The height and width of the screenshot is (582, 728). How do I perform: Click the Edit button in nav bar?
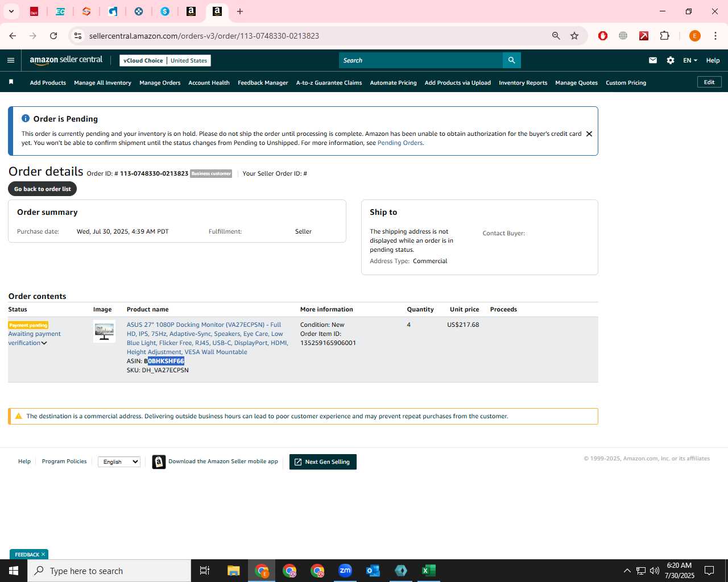(x=709, y=82)
